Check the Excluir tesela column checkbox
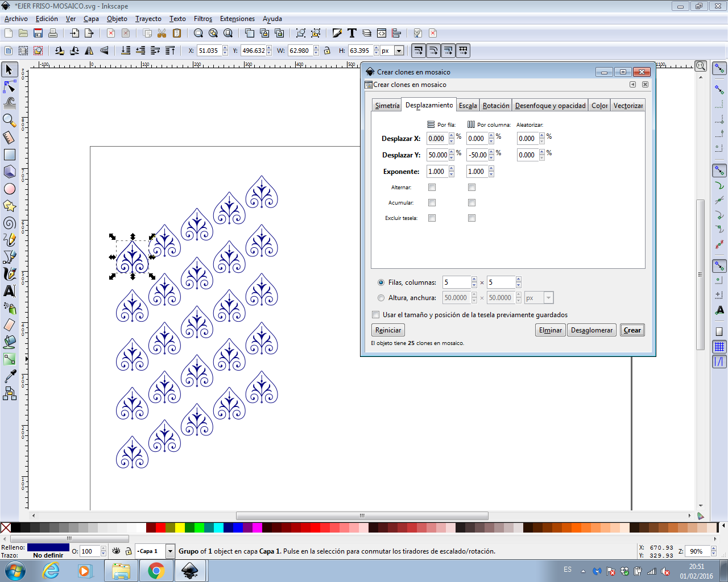Viewport: 728px width, 582px height. tap(471, 218)
